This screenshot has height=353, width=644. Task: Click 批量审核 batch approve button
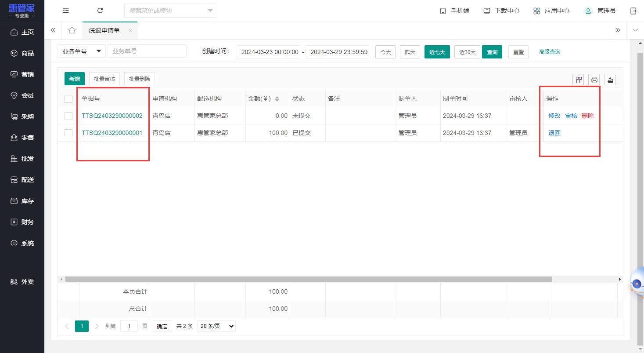[104, 79]
